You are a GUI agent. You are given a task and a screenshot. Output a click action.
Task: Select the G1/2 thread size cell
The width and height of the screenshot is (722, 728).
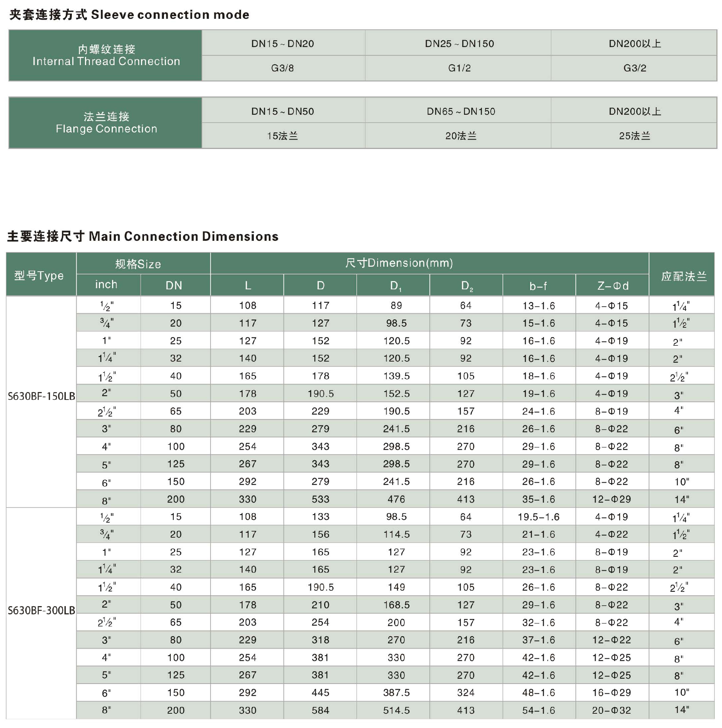pyautogui.click(x=459, y=68)
